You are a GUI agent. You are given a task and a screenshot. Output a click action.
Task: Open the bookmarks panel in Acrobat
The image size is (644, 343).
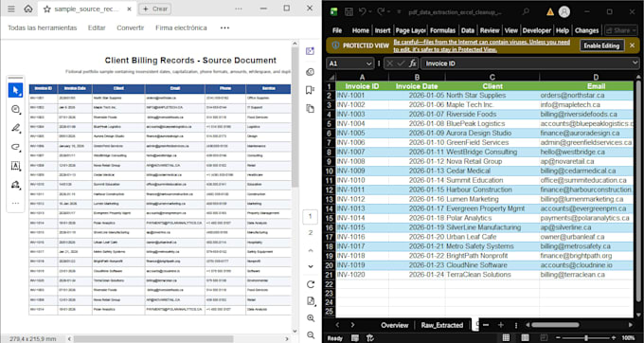click(x=310, y=90)
